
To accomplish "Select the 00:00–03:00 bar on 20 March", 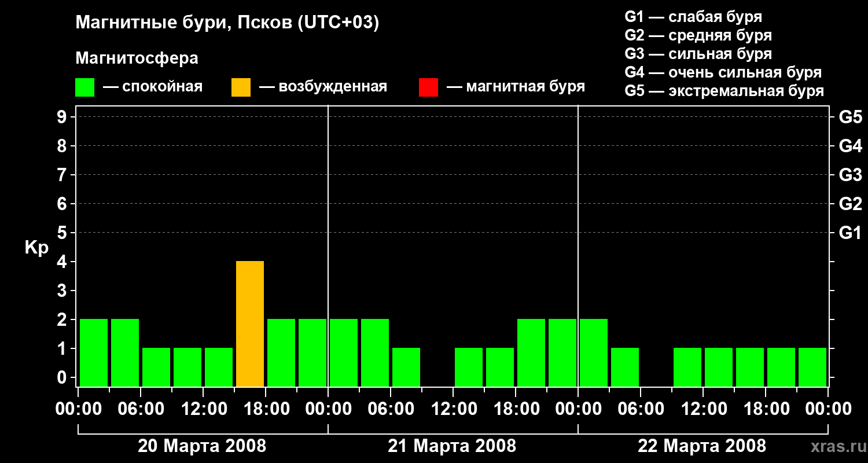I will pyautogui.click(x=94, y=353).
